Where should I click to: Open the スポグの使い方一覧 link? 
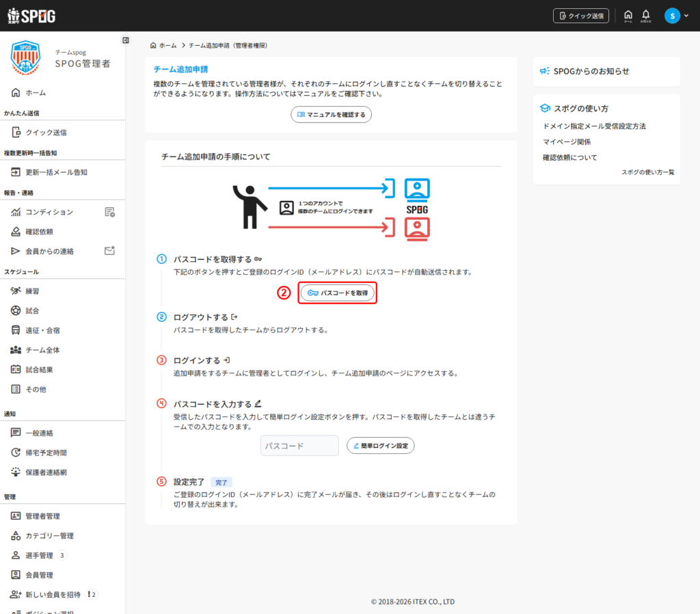(648, 172)
